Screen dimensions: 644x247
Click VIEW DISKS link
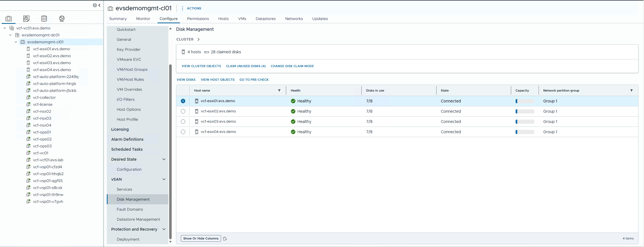point(186,80)
